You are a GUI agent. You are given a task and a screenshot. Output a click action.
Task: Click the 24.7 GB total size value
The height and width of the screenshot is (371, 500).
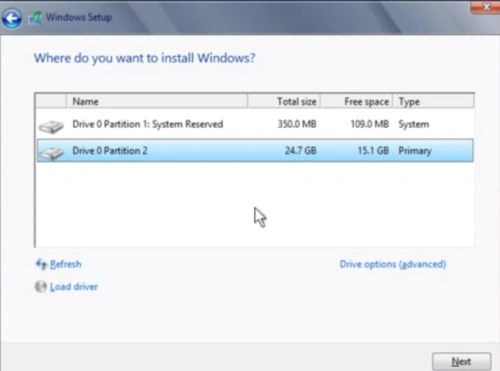coord(300,151)
